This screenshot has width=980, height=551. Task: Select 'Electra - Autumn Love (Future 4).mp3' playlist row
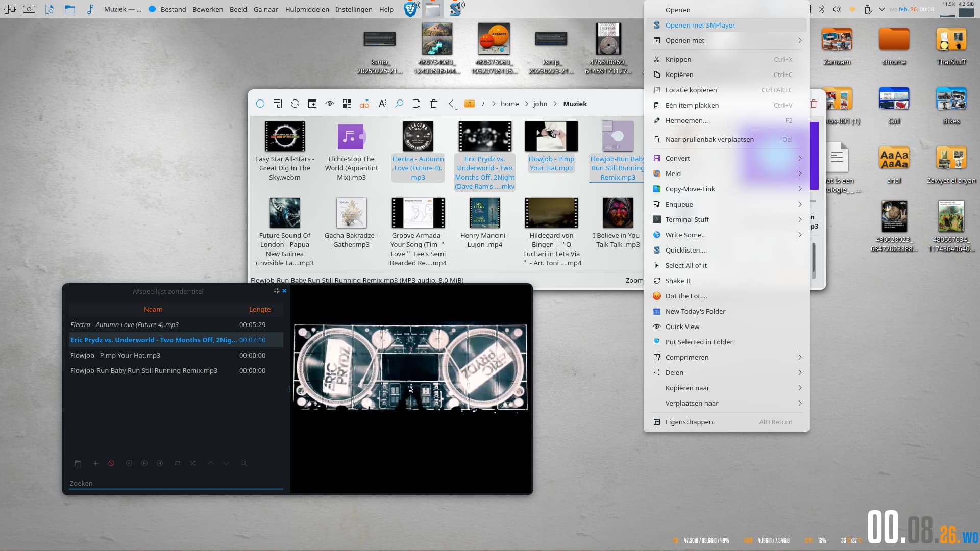point(176,324)
